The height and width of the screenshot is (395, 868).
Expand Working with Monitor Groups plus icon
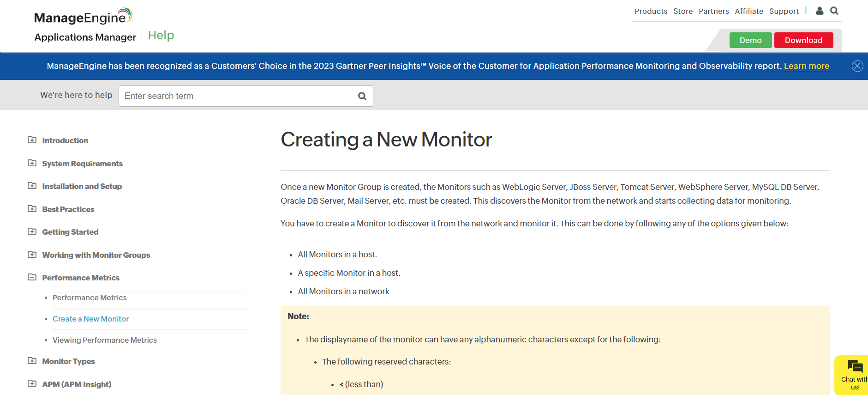(32, 255)
